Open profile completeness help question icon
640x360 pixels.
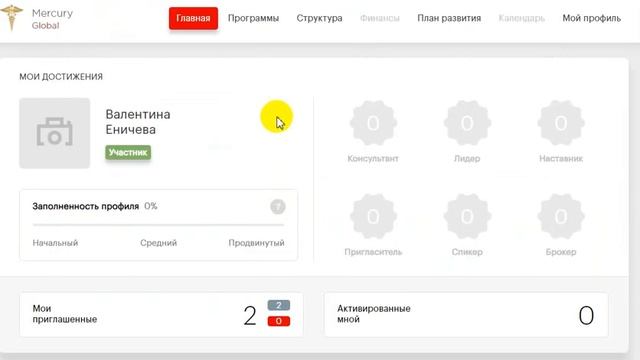[278, 207]
